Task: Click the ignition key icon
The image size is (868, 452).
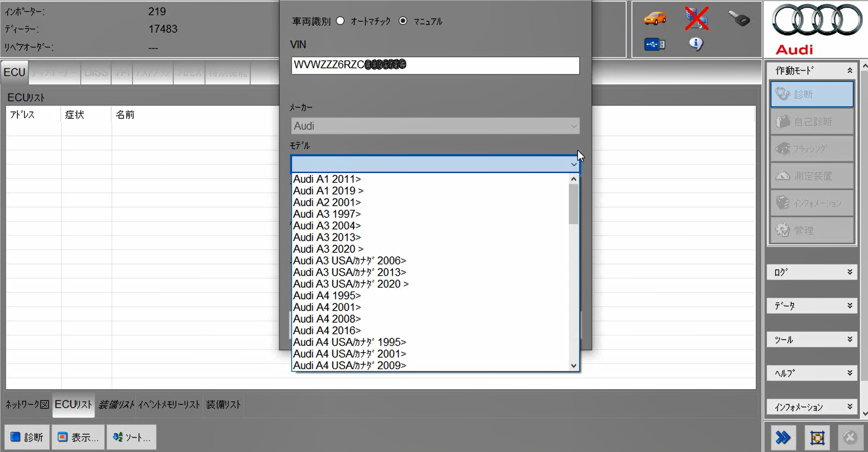Action: 739,19
